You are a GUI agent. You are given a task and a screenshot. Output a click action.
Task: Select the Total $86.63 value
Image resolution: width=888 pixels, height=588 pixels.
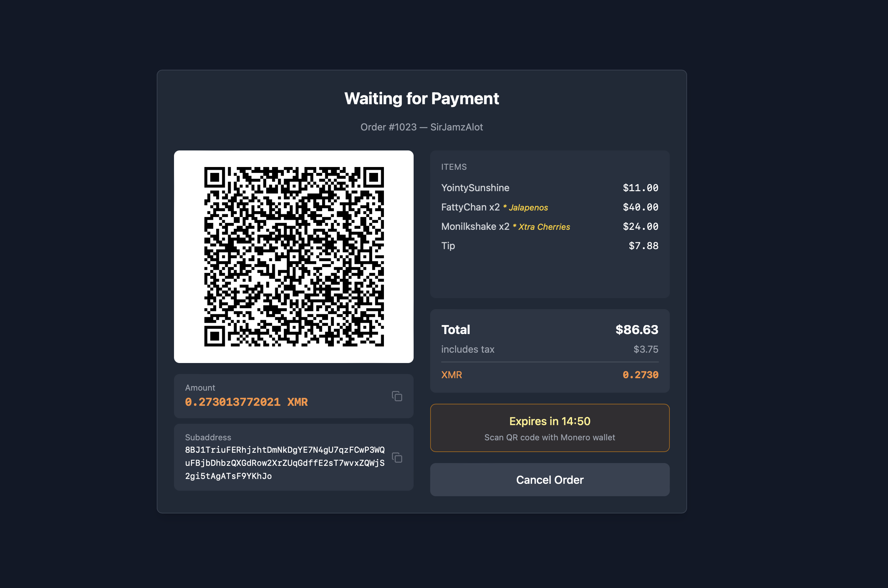636,330
